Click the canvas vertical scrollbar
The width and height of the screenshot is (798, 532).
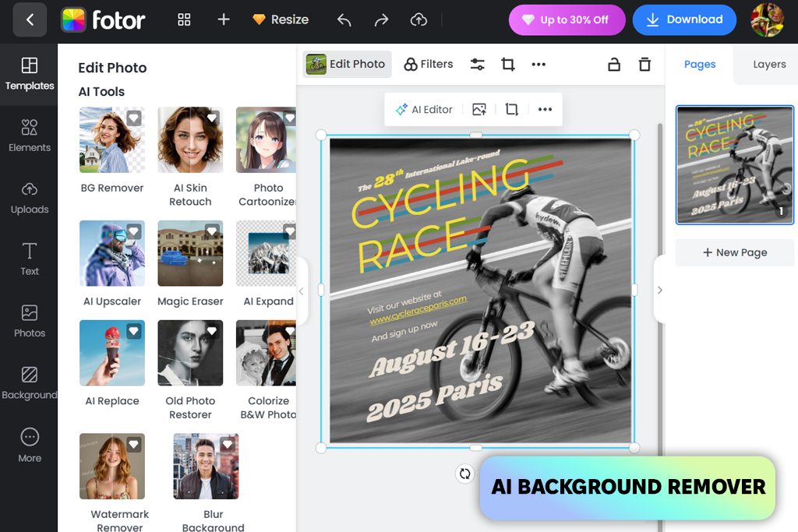point(660,289)
